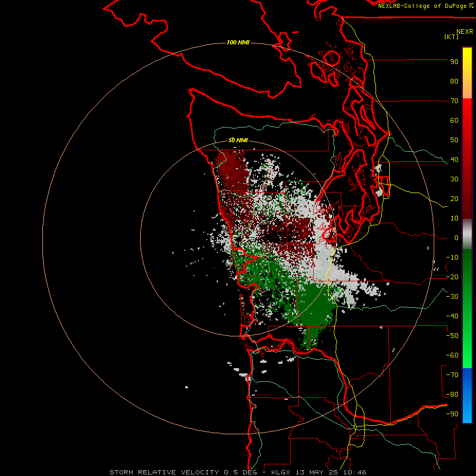This screenshot has width=476, height=476.
Task: Click the 30 value on the velocity scale
Action: point(454,179)
